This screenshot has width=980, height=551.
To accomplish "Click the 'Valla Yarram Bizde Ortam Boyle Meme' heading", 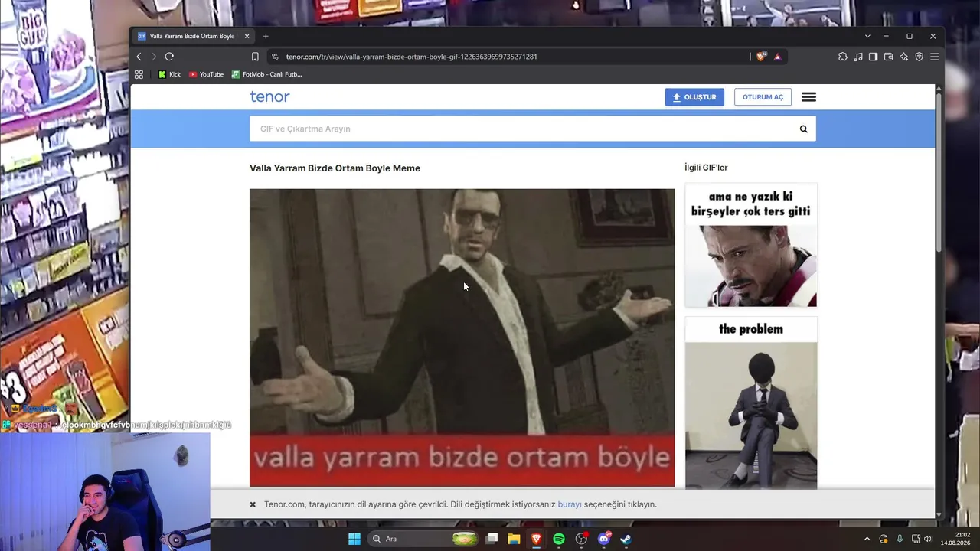I will 335,168.
